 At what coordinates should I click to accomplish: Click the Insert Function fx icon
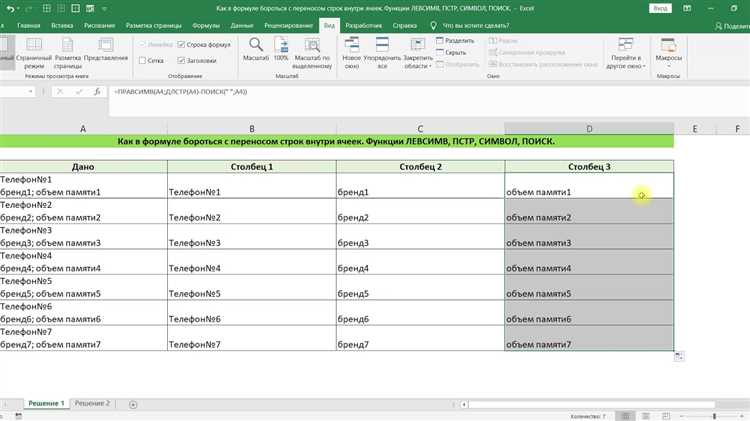[97, 91]
